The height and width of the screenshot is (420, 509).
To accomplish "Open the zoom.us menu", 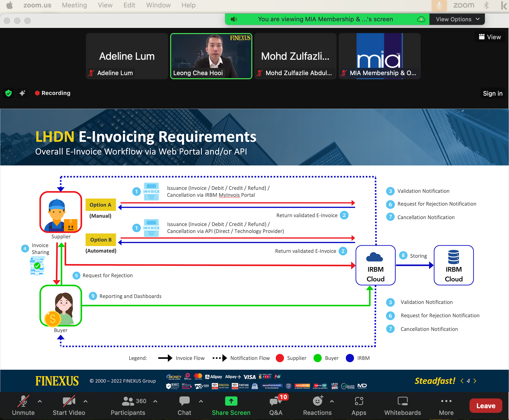I will pos(37,5).
